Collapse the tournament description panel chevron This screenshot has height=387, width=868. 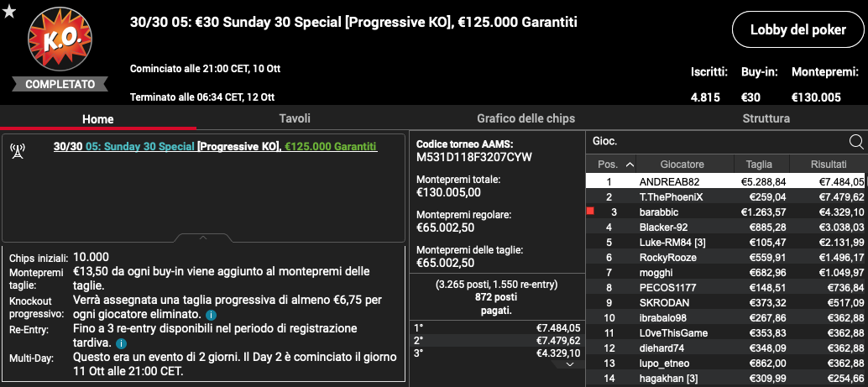click(202, 238)
